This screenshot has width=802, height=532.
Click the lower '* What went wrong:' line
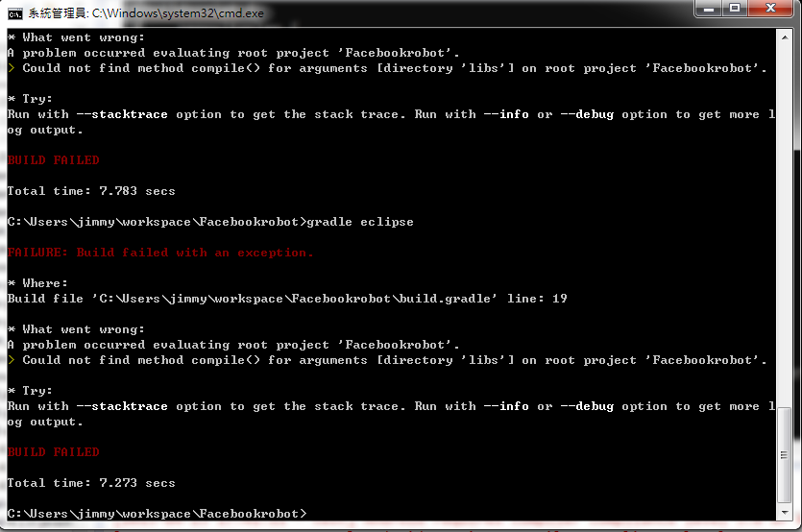tap(76, 329)
